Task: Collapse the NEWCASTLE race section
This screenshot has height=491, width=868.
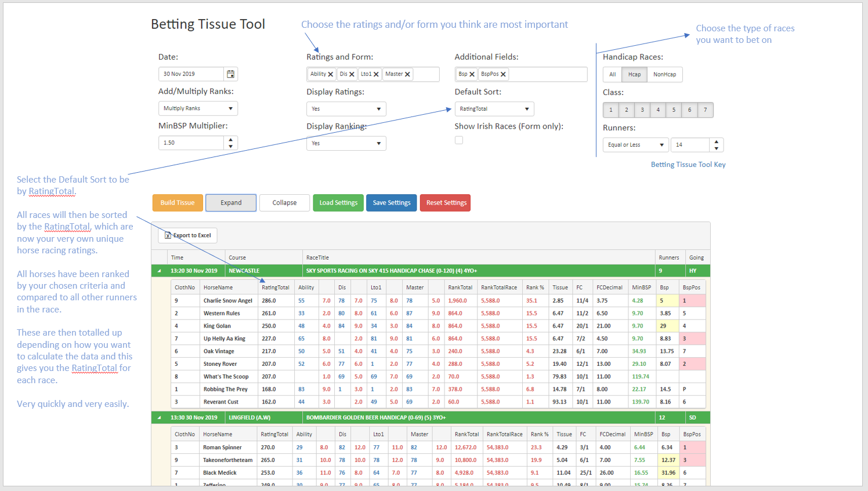Action: tap(159, 270)
